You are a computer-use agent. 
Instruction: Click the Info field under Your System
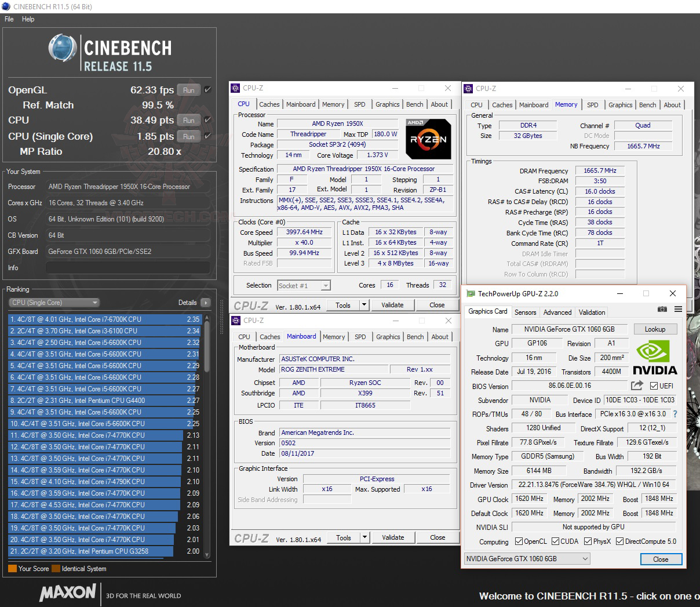[x=127, y=268]
